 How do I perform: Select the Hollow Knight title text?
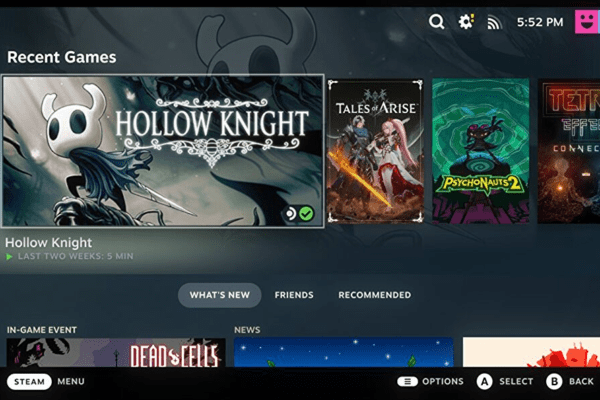49,242
